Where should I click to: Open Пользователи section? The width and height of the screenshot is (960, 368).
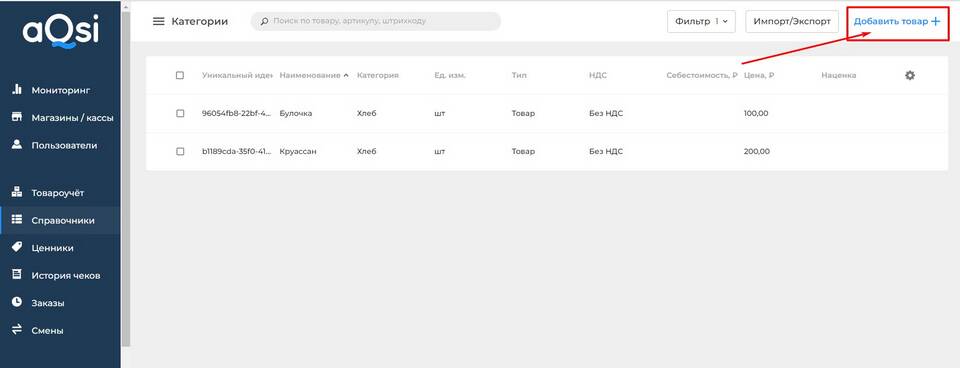(x=61, y=145)
